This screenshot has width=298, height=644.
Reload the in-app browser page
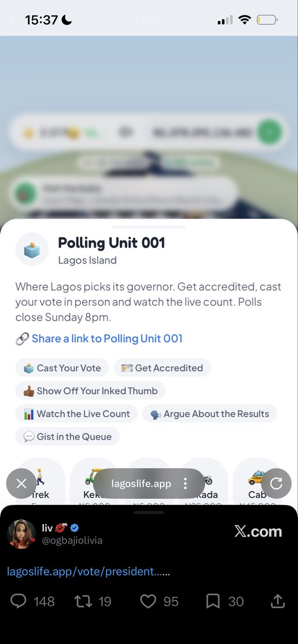pos(276,484)
